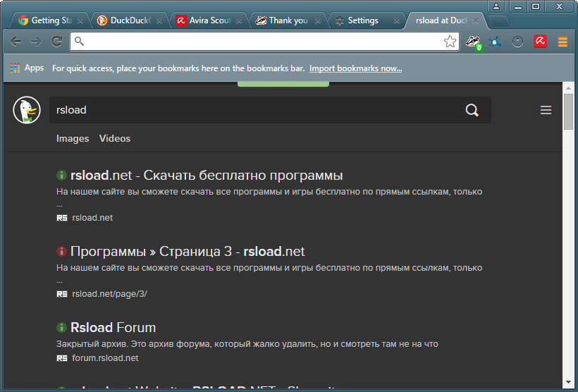Open the orange browser menu button
578x392 pixels.
562,42
